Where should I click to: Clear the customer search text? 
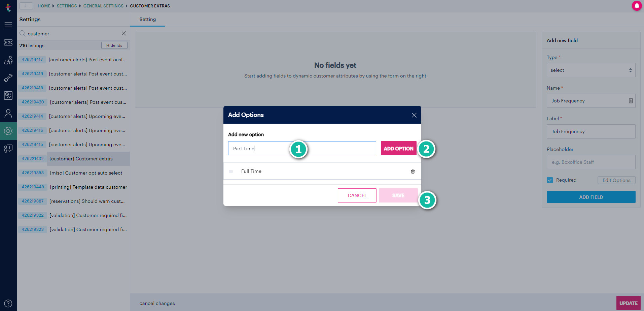pyautogui.click(x=124, y=33)
